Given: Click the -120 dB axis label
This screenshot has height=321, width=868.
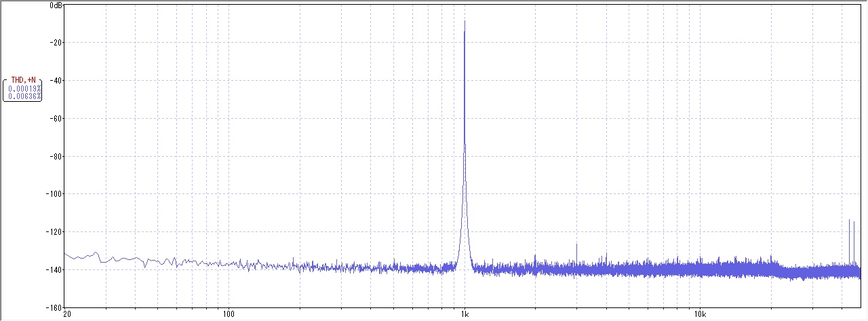Looking at the screenshot, I should coord(54,232).
